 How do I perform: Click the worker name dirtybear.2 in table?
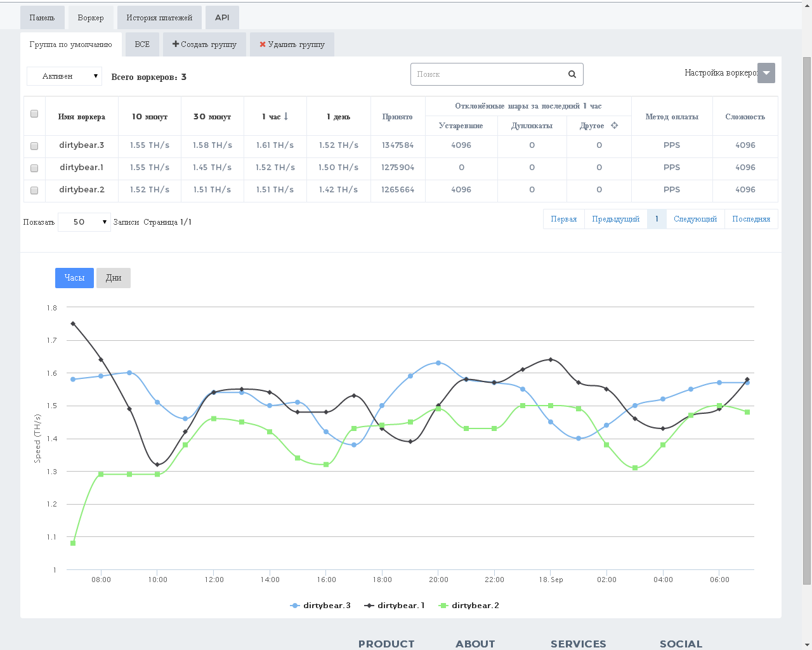coord(82,190)
